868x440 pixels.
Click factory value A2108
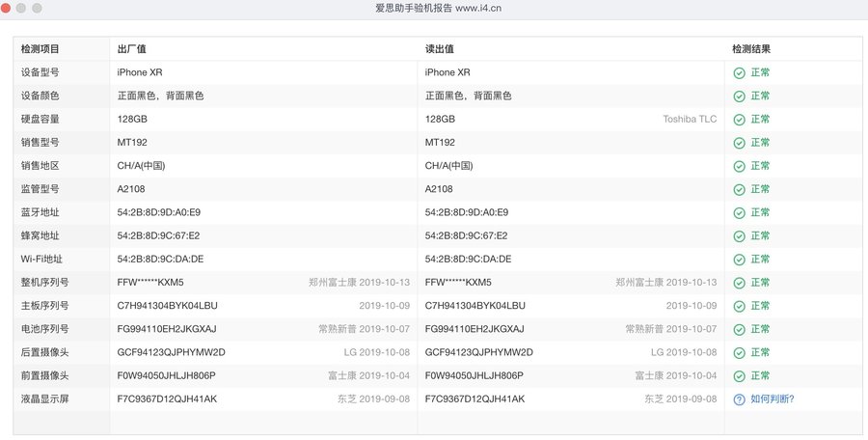click(131, 189)
